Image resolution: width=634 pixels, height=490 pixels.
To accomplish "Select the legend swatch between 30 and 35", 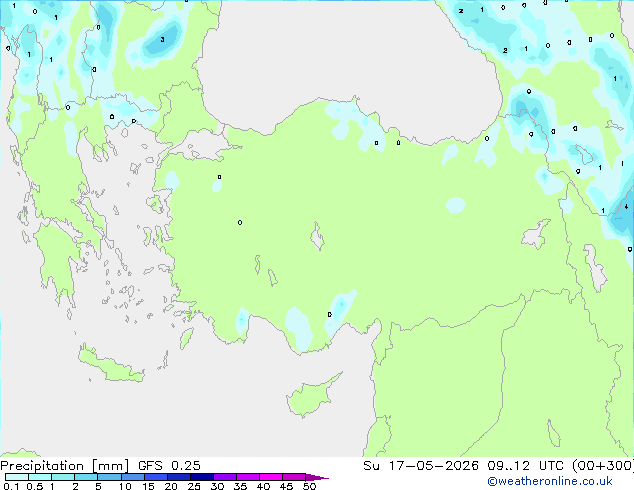I will coord(225,477).
